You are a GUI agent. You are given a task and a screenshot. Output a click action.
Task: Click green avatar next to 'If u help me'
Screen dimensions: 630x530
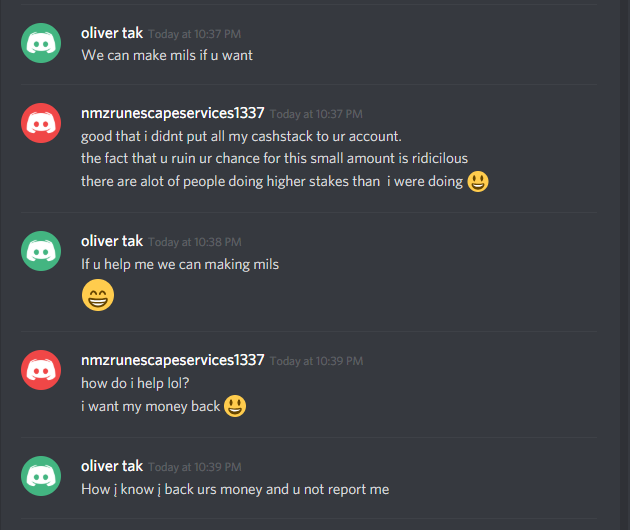tap(41, 251)
